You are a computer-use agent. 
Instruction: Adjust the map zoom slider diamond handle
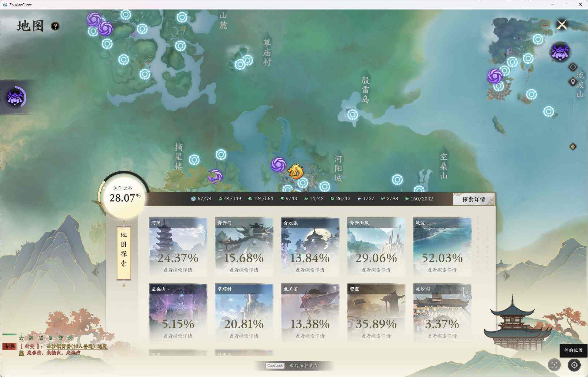pos(573,147)
